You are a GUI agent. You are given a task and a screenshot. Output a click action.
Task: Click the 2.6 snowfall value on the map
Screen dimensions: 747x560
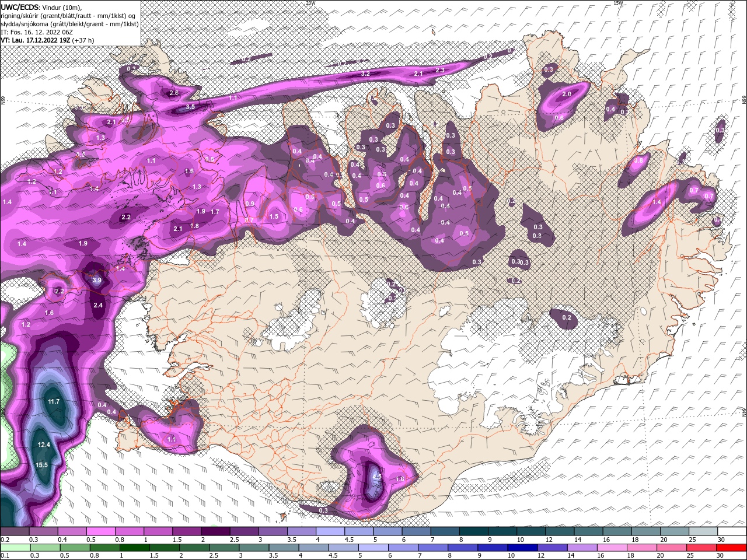point(173,93)
